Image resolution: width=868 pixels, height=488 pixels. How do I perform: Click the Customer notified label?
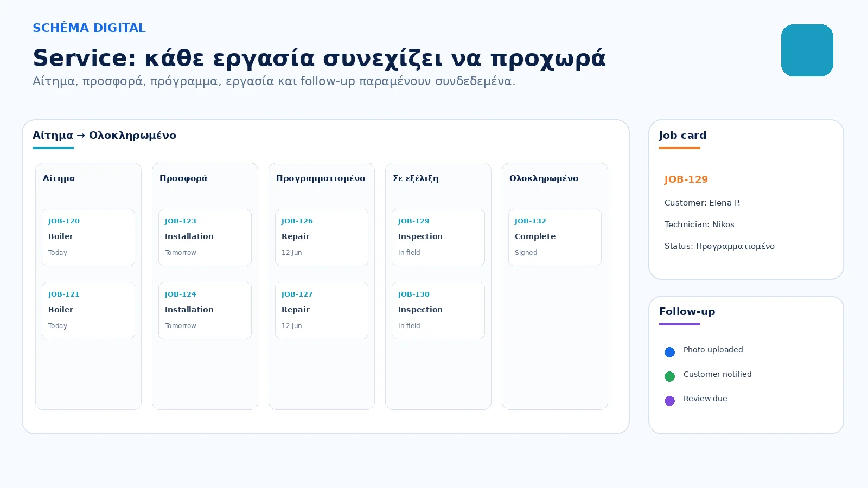click(x=717, y=374)
